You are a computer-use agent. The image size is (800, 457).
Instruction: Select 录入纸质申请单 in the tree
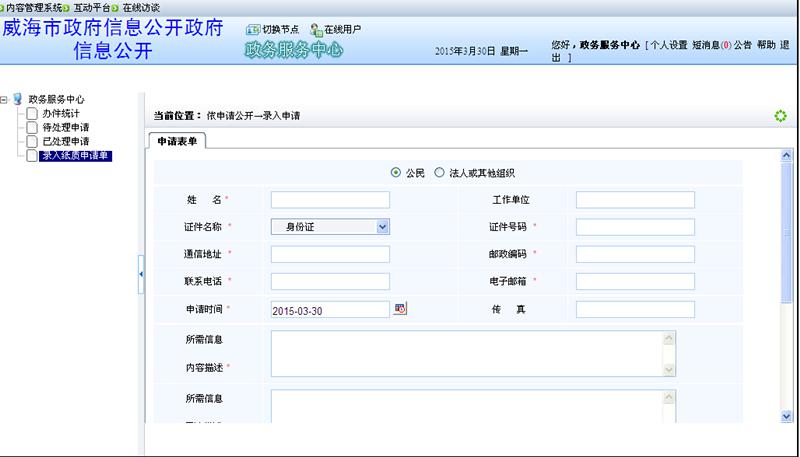75,156
